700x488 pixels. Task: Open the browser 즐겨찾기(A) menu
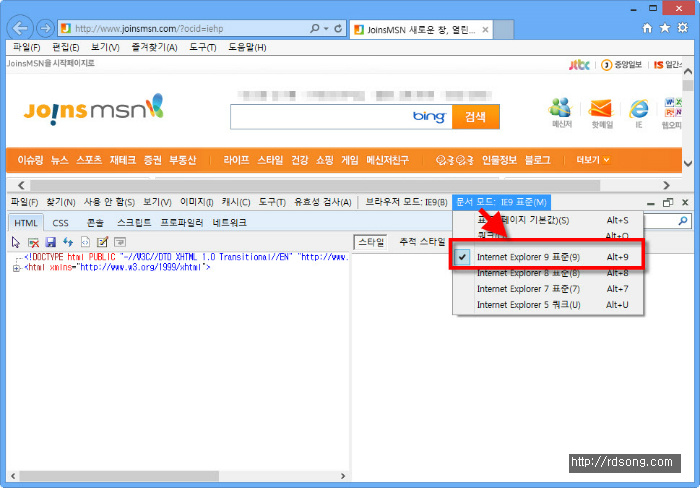pyautogui.click(x=154, y=47)
